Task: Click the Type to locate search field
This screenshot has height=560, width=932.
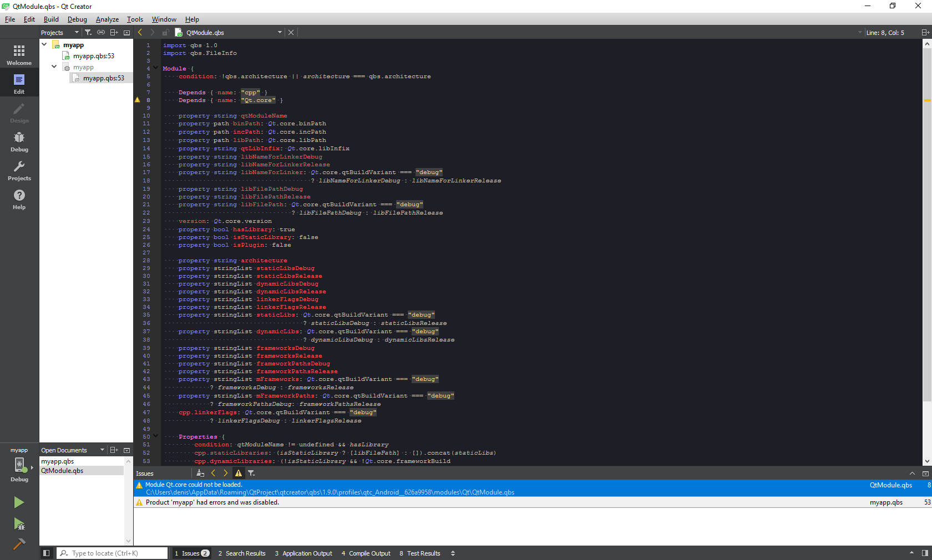Action: pos(116,553)
